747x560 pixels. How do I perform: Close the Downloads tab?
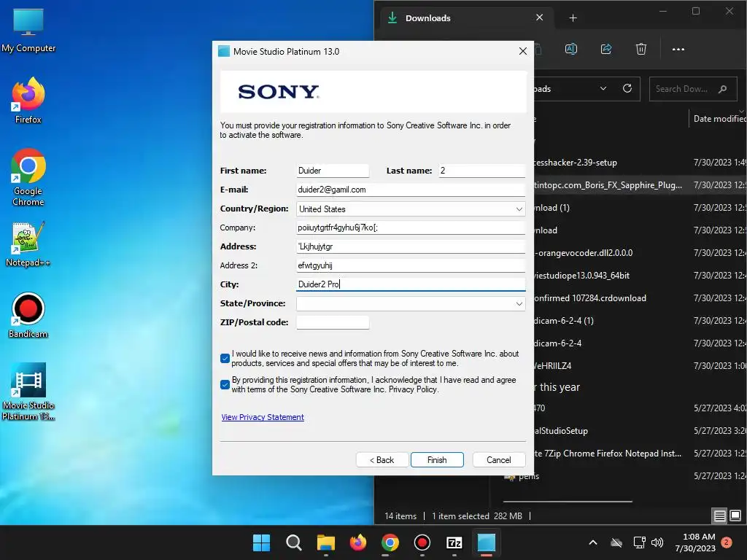[x=539, y=17]
